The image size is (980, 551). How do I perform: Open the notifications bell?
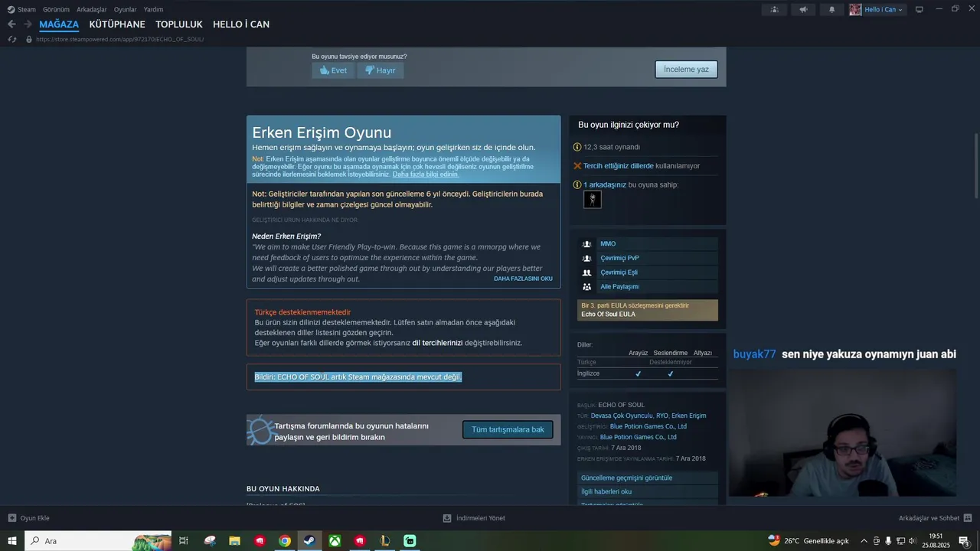832,9
